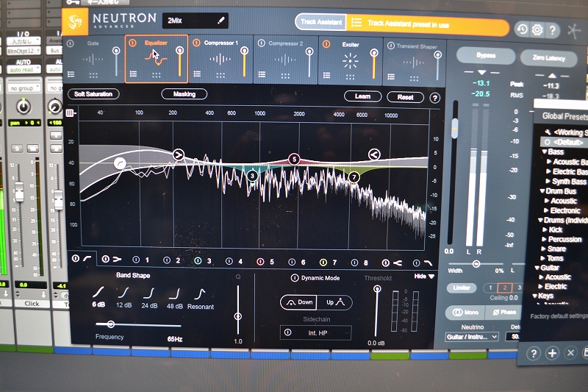The width and height of the screenshot is (588, 392).
Task: Collapse the Guitar preset folder
Action: tap(537, 268)
